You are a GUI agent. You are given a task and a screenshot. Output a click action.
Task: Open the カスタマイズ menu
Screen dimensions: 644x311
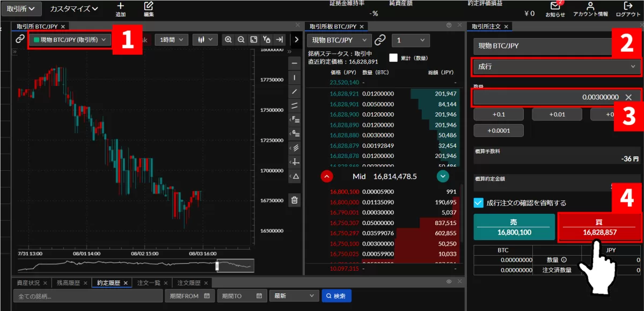(x=74, y=9)
